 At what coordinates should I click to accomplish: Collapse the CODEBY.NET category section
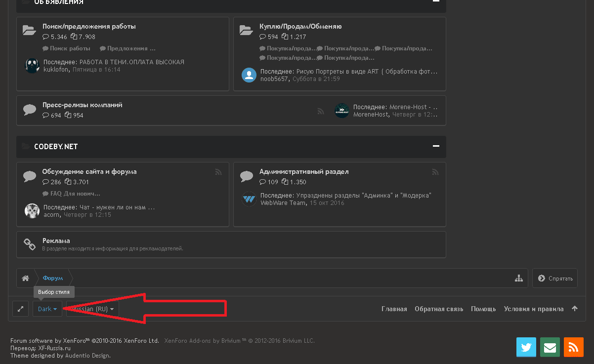click(436, 146)
